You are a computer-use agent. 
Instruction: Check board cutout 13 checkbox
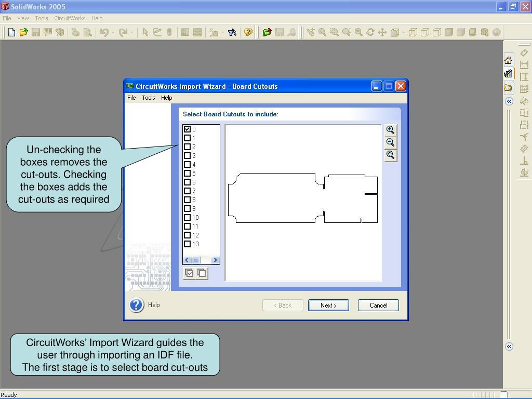(x=187, y=244)
